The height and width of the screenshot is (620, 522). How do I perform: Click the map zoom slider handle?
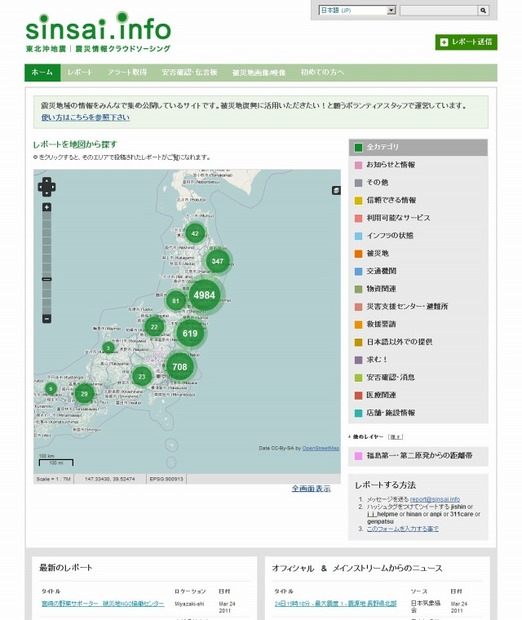[47, 279]
